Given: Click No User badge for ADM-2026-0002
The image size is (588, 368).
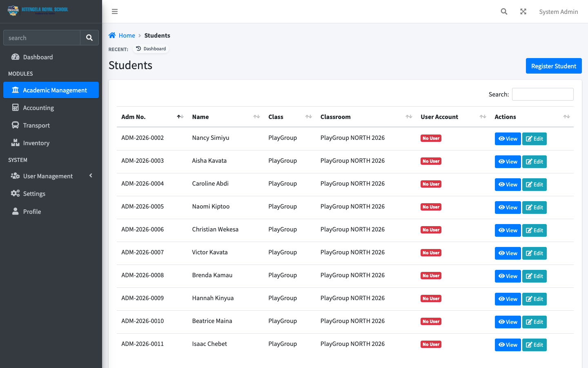Looking at the screenshot, I should (431, 138).
